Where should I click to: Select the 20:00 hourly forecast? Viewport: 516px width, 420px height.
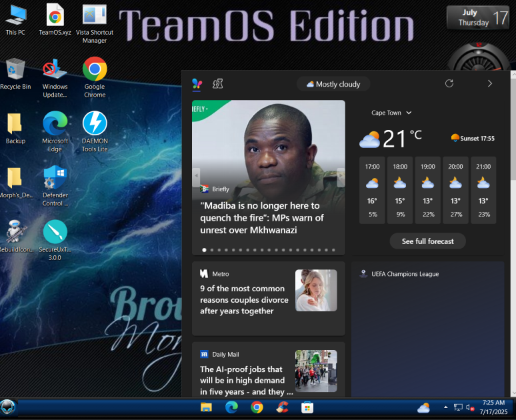[x=455, y=190]
